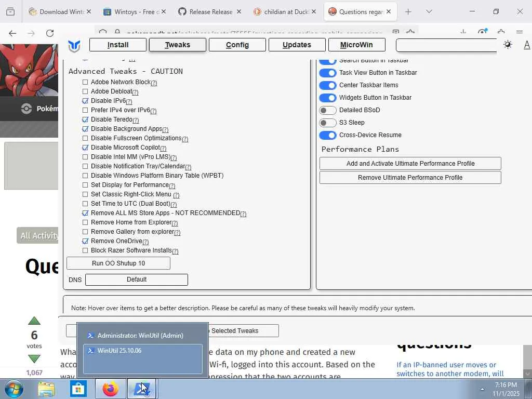Switch to Firefox on the taskbar
The image size is (532, 399).
(110, 389)
